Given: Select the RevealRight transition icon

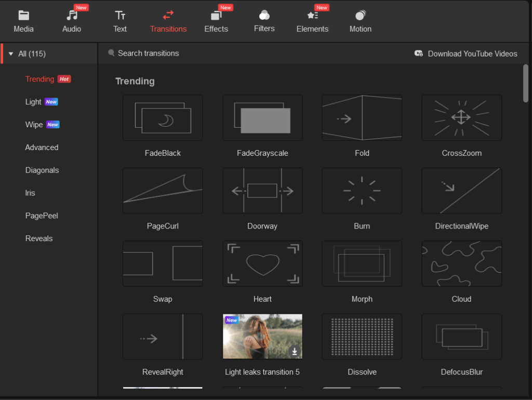Looking at the screenshot, I should click(x=163, y=337).
